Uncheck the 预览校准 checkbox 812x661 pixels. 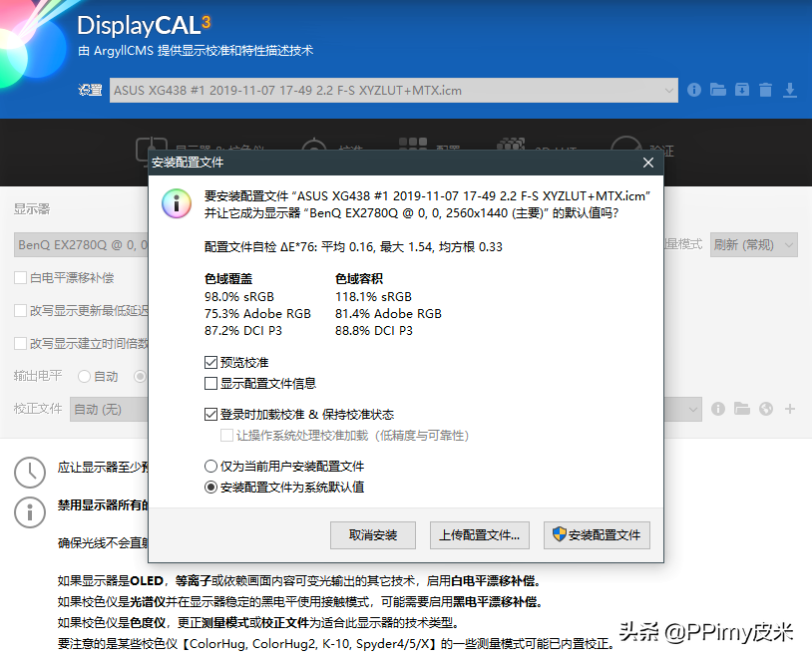coord(210,363)
